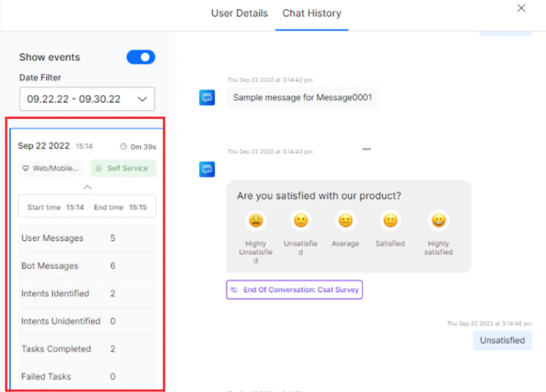Choose the Satisfied emoji face

point(390,220)
